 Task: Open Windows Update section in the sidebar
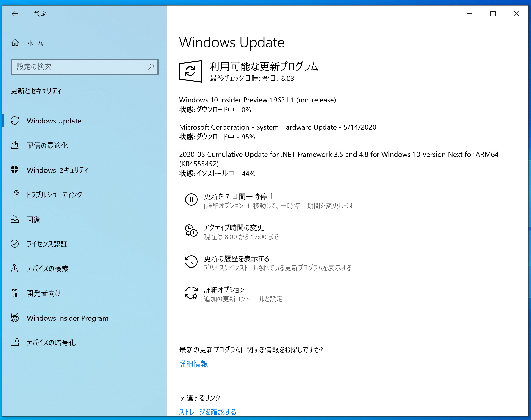pos(54,121)
